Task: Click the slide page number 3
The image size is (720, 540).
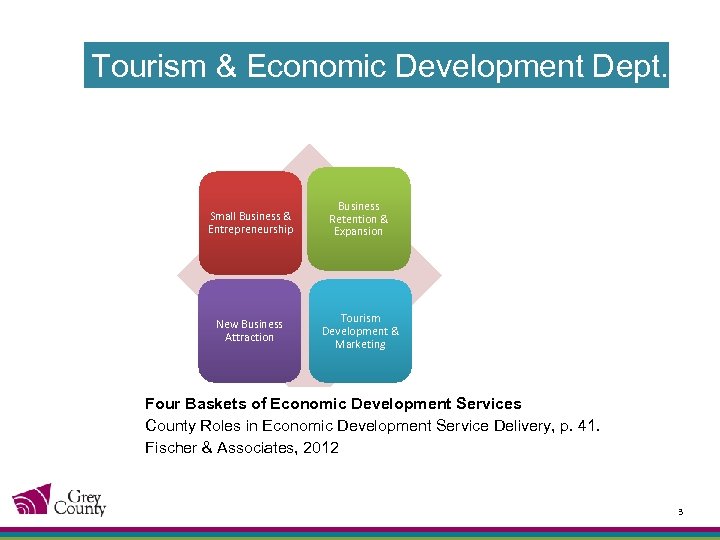Action: click(681, 512)
